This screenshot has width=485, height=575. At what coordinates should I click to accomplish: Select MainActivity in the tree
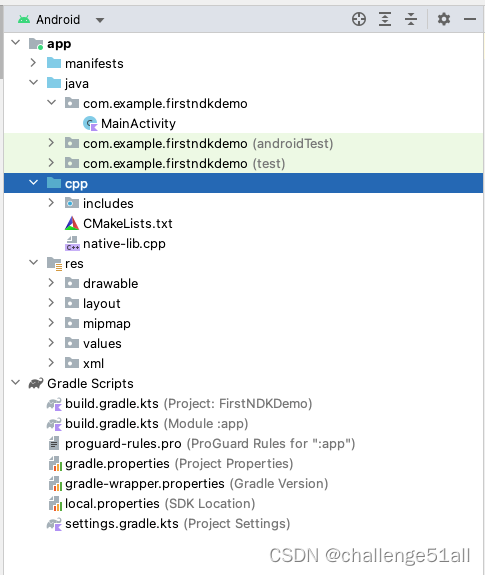click(138, 124)
